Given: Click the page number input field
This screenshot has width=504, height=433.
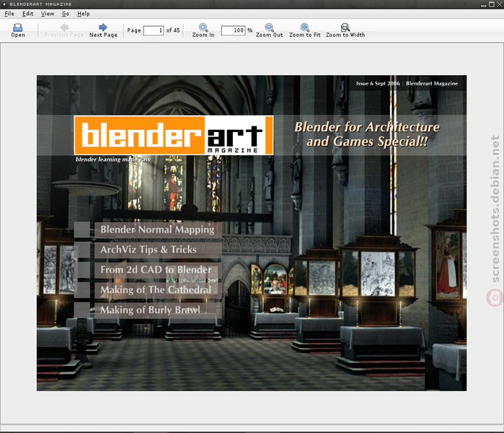Looking at the screenshot, I should [154, 30].
